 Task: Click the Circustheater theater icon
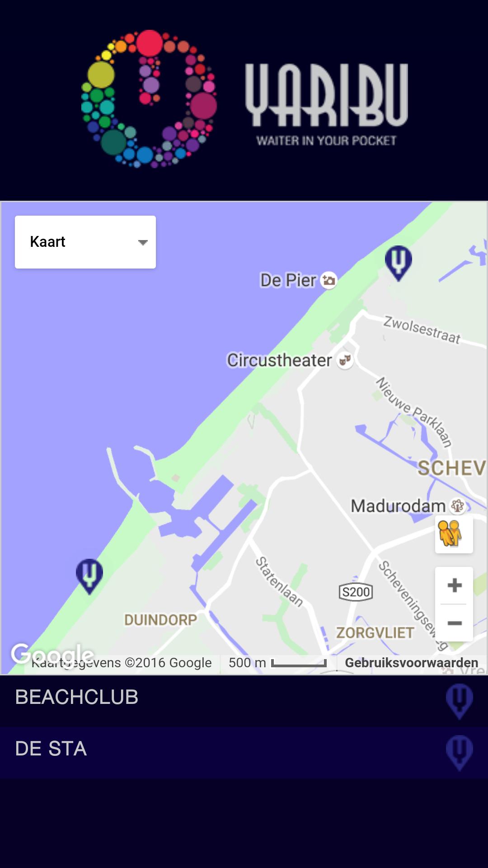(345, 360)
